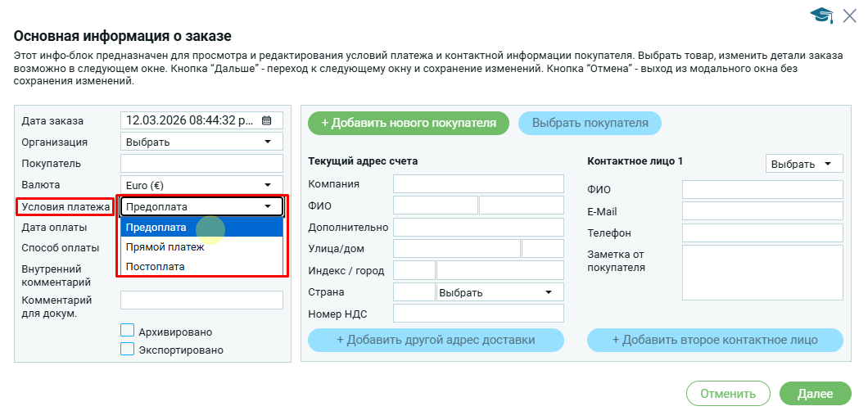This screenshot has height=420, width=868.
Task: Open the Страна country dropdown
Action: click(x=500, y=292)
